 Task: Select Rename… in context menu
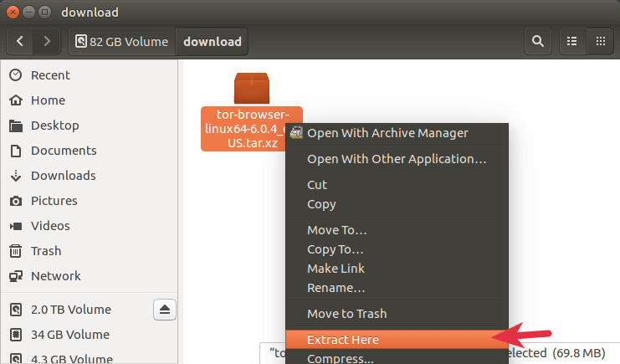click(336, 288)
